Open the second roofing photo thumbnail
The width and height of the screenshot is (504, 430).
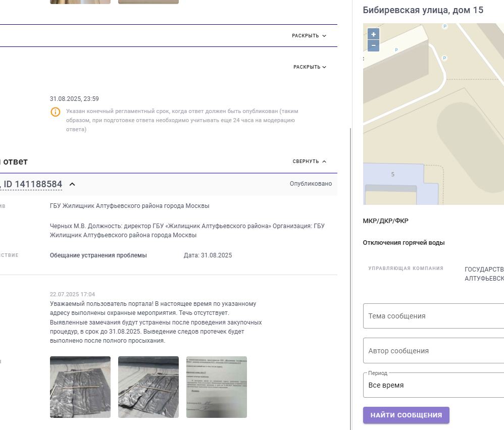(148, 387)
